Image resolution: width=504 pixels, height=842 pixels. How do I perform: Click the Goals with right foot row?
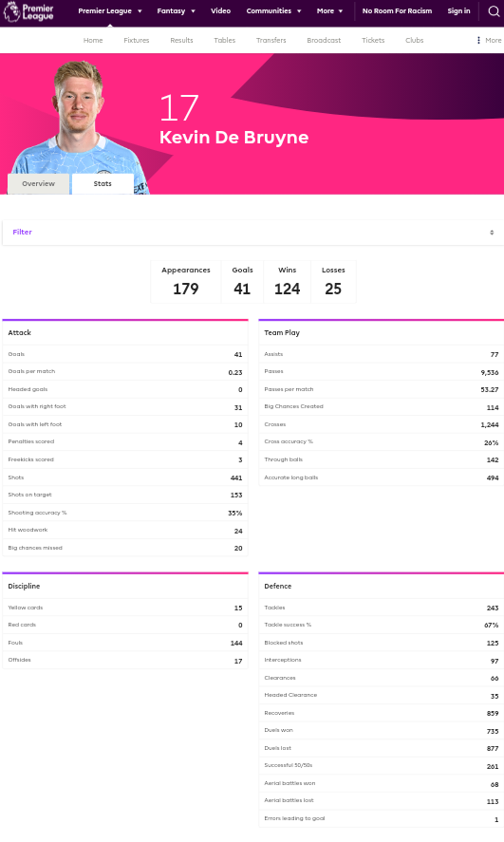click(x=125, y=407)
